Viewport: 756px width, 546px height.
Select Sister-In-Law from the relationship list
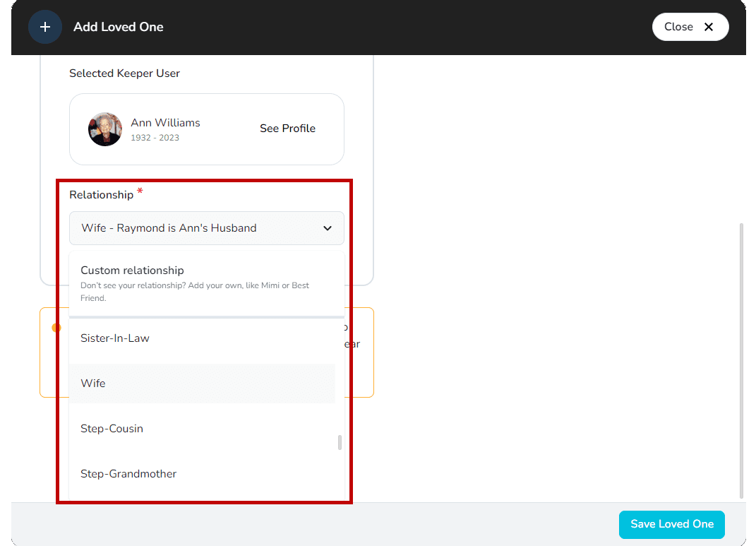(x=115, y=338)
